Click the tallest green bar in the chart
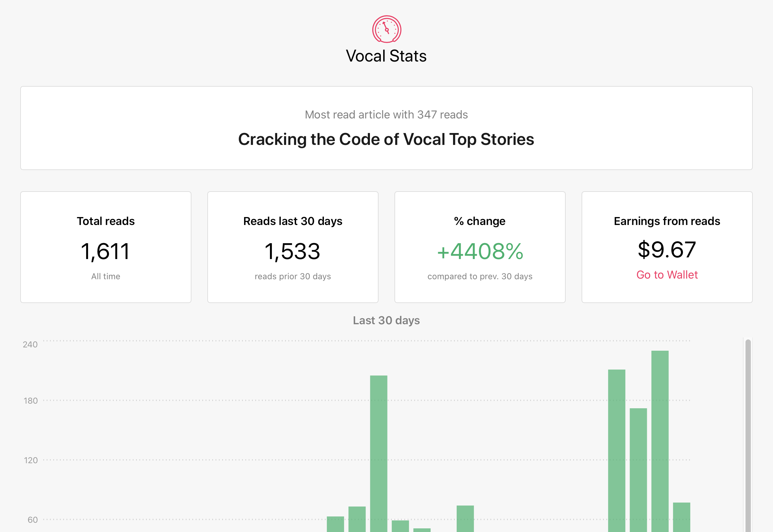This screenshot has height=532, width=773. click(660, 441)
